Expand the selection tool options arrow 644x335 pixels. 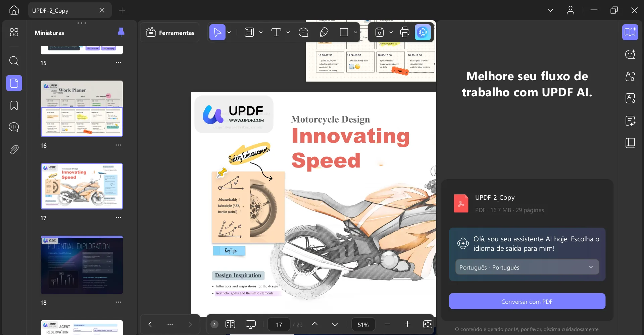click(x=229, y=33)
